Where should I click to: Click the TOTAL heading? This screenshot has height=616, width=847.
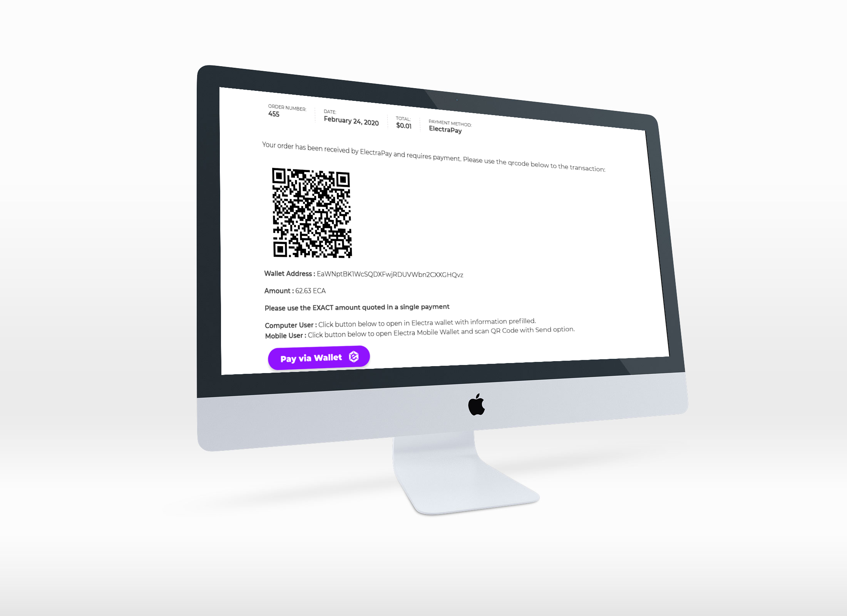click(x=403, y=119)
